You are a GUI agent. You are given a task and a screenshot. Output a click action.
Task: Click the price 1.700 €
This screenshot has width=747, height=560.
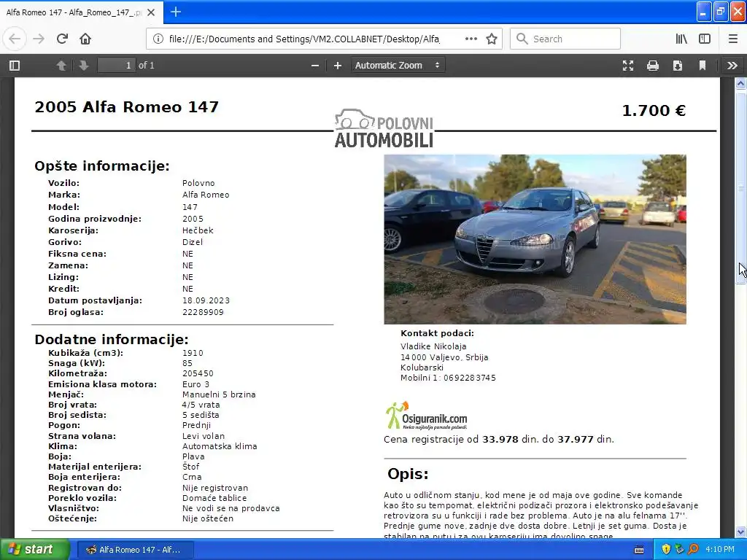654,111
